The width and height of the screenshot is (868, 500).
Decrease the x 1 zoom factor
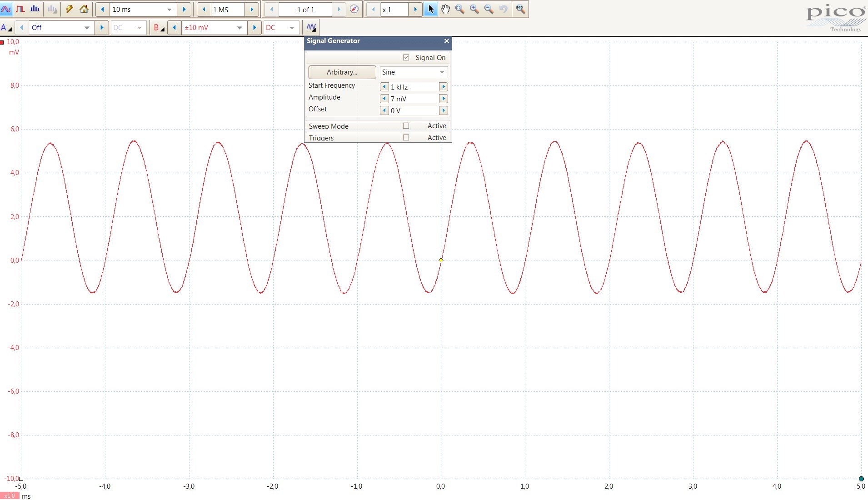tap(374, 10)
